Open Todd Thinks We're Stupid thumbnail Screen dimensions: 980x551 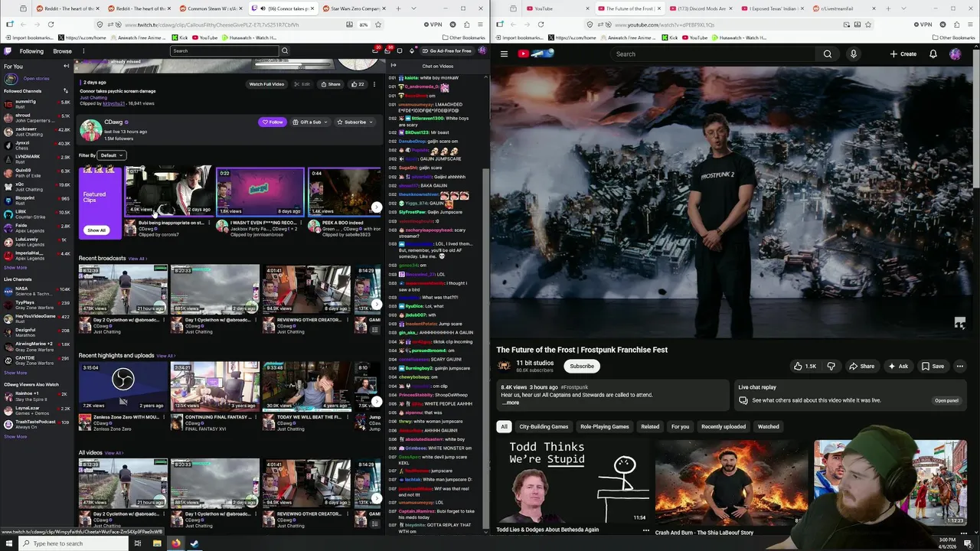click(x=573, y=481)
